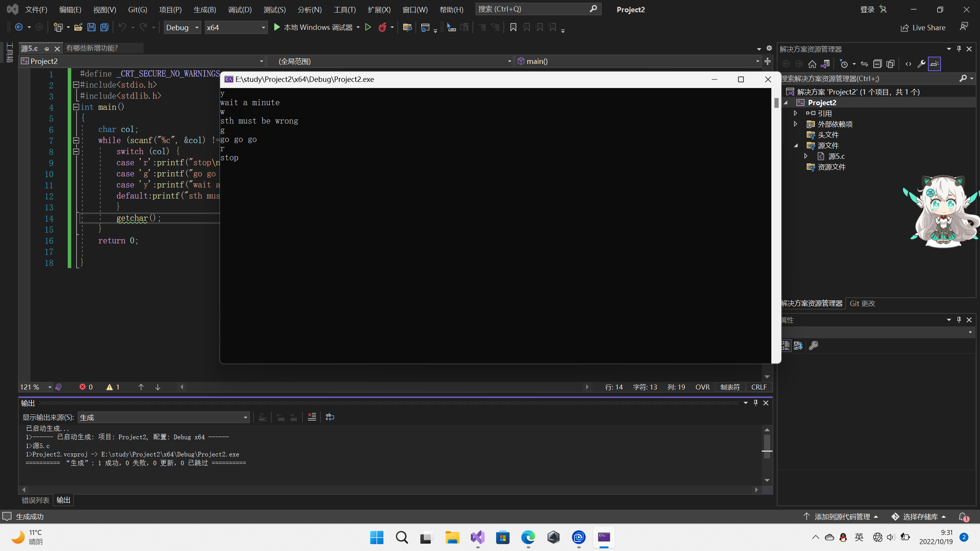
Task: Open the Debug configuration dropdown
Action: (x=182, y=28)
